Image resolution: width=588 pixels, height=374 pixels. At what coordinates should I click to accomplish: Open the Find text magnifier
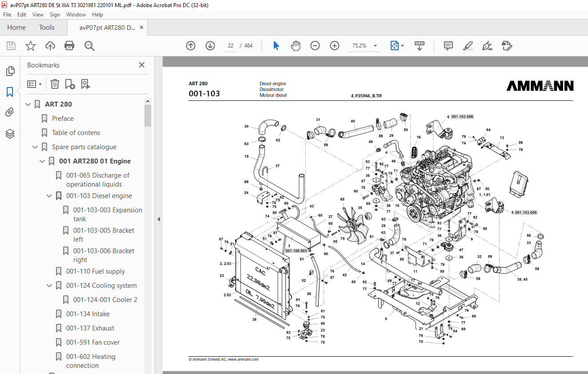point(89,46)
